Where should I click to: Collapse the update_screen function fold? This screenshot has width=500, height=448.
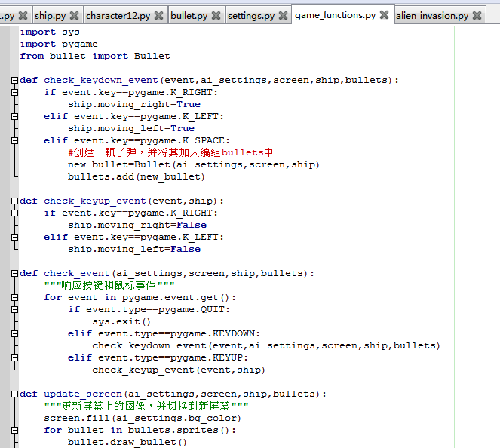pyautogui.click(x=14, y=394)
